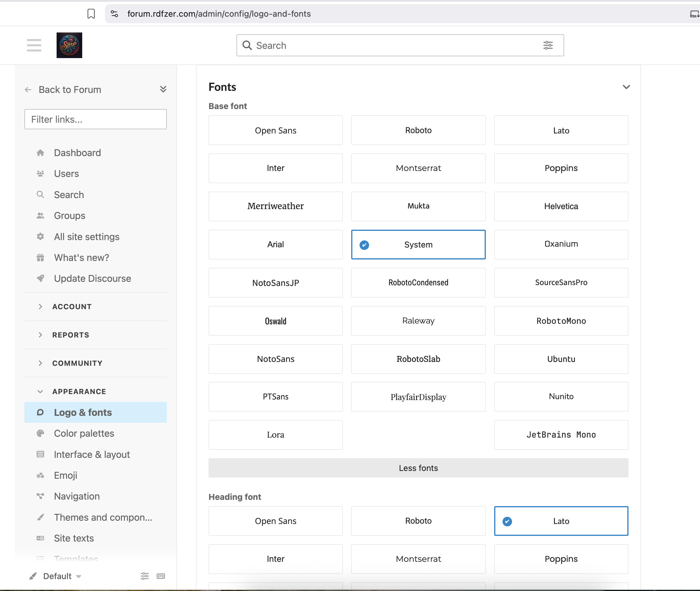This screenshot has width=700, height=591.
Task: Collapse the Fonts section chevron
Action: point(626,87)
